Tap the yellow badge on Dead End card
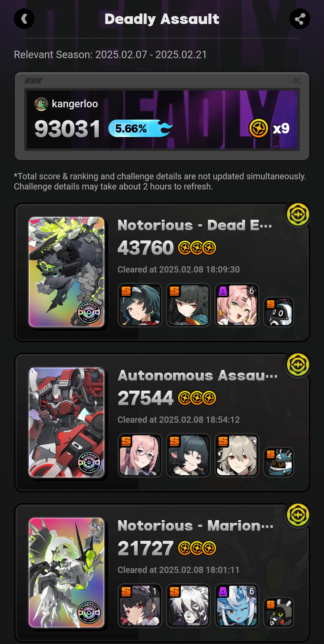324x644 pixels. tap(298, 215)
